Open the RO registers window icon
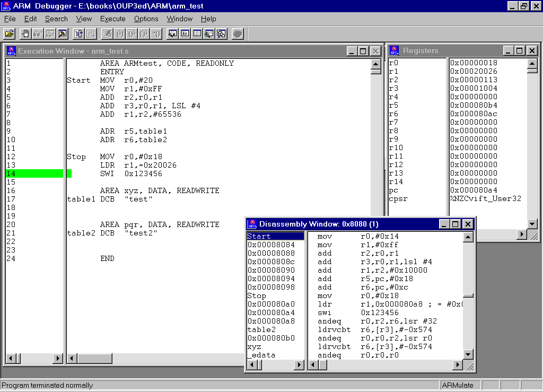 [x=185, y=33]
